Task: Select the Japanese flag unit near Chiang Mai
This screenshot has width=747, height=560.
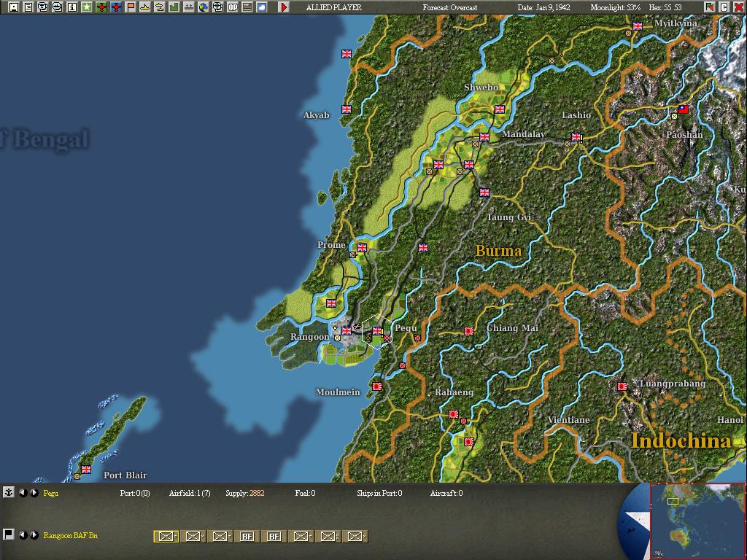Action: pyautogui.click(x=469, y=330)
